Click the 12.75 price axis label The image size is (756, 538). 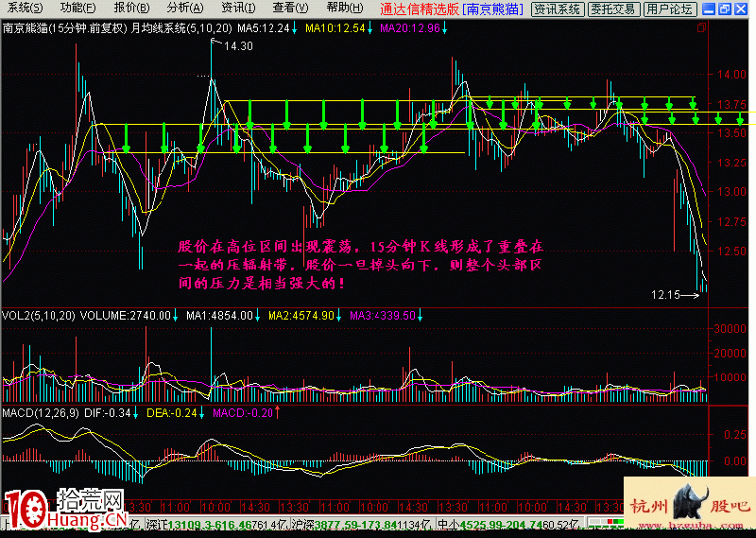[x=731, y=222]
